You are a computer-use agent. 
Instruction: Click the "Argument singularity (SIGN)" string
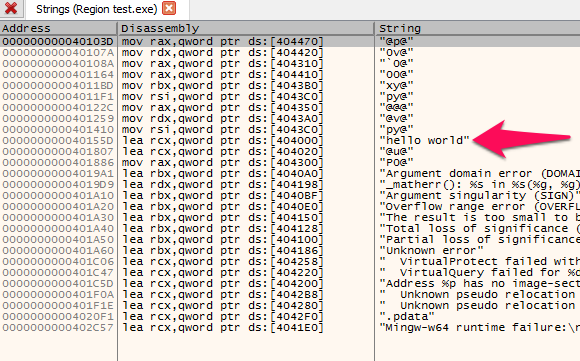pyautogui.click(x=480, y=196)
